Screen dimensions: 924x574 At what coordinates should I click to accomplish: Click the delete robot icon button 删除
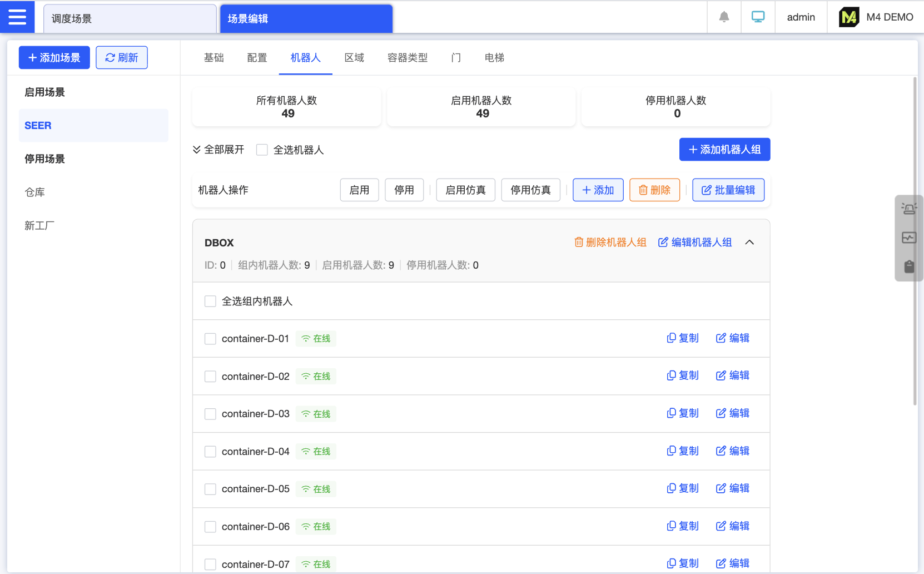tap(654, 190)
